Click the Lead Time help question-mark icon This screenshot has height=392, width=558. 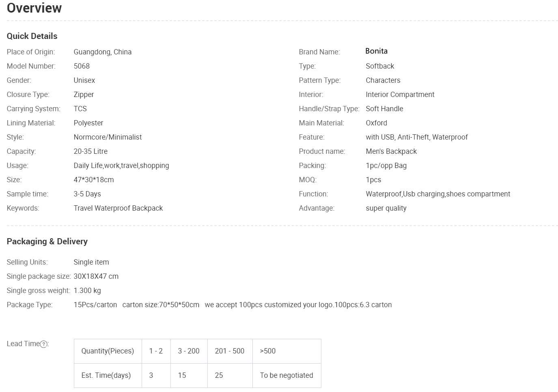[x=44, y=344]
